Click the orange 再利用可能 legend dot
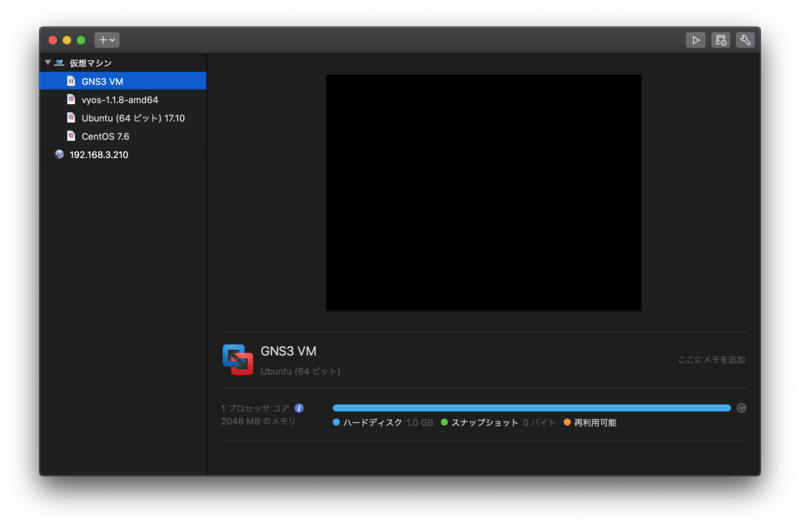800x528 pixels. 567,422
